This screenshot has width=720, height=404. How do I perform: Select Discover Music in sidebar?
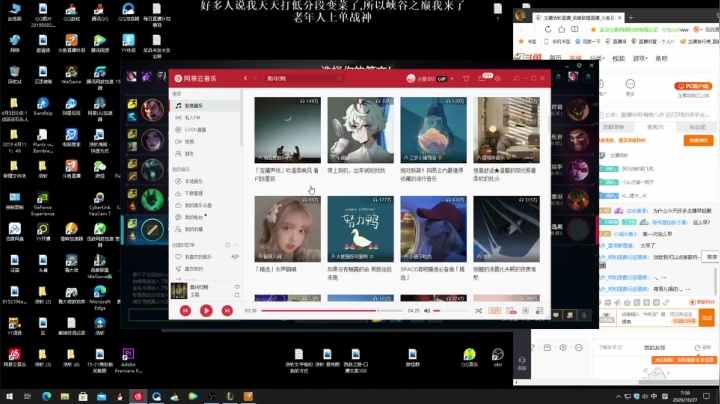coord(205,106)
